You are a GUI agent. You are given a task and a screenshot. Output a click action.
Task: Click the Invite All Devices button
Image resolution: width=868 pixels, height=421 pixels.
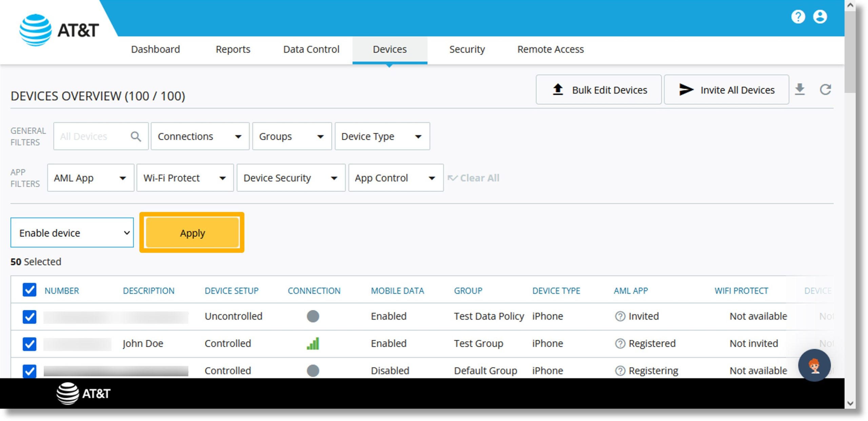pyautogui.click(x=726, y=90)
